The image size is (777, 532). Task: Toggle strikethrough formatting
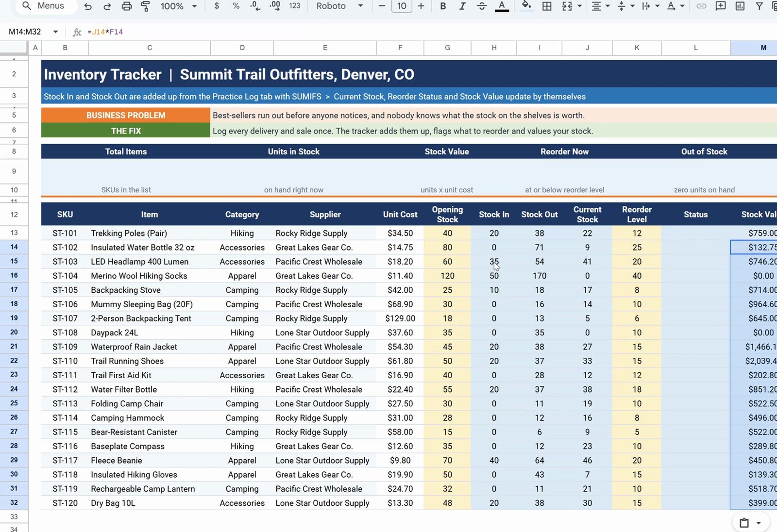[x=482, y=6]
